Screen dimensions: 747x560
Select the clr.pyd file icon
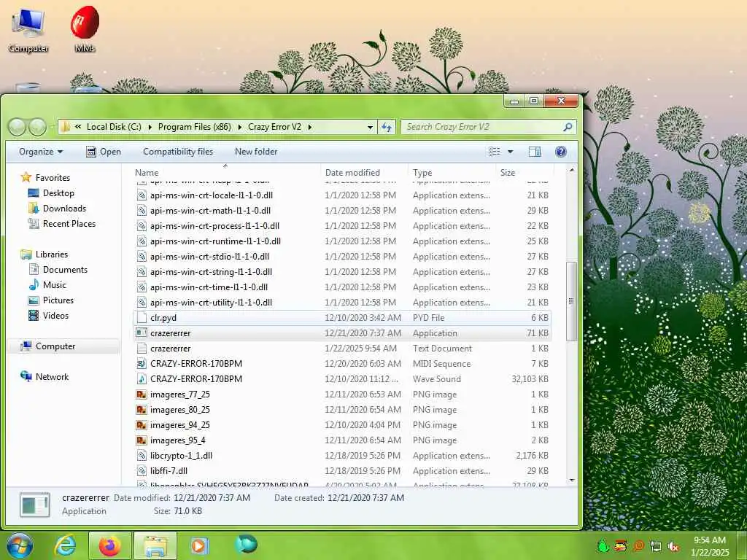[142, 318]
